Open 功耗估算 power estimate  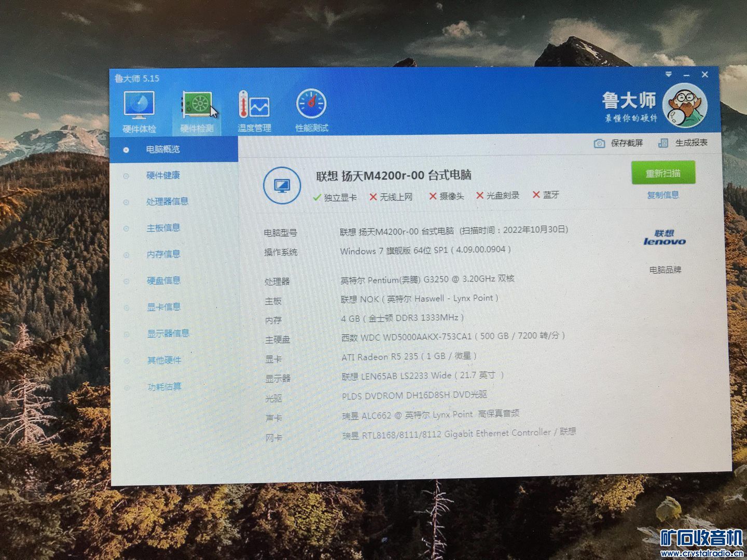coord(164,386)
